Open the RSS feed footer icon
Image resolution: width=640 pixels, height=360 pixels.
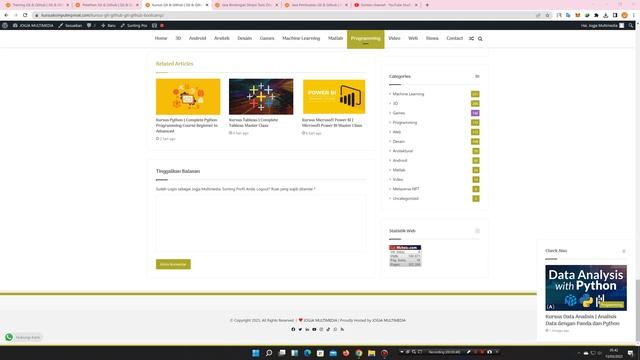[x=342, y=329]
